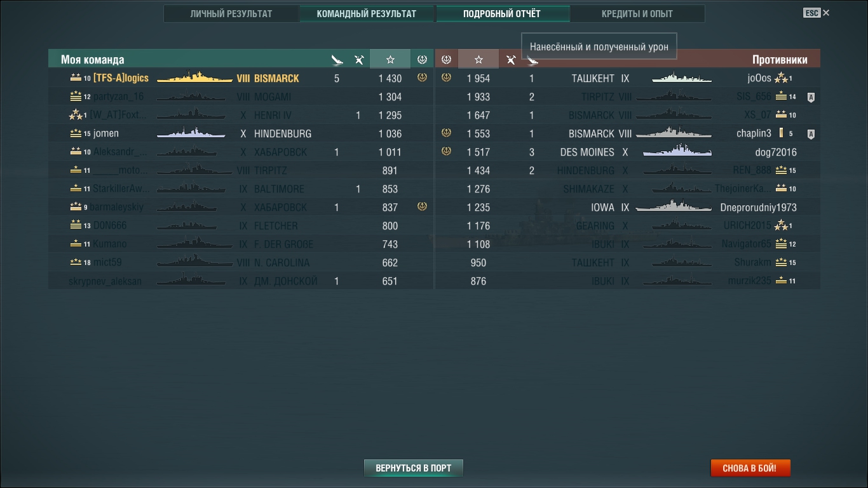
Task: Sort opponents by experience star column
Action: (478, 59)
